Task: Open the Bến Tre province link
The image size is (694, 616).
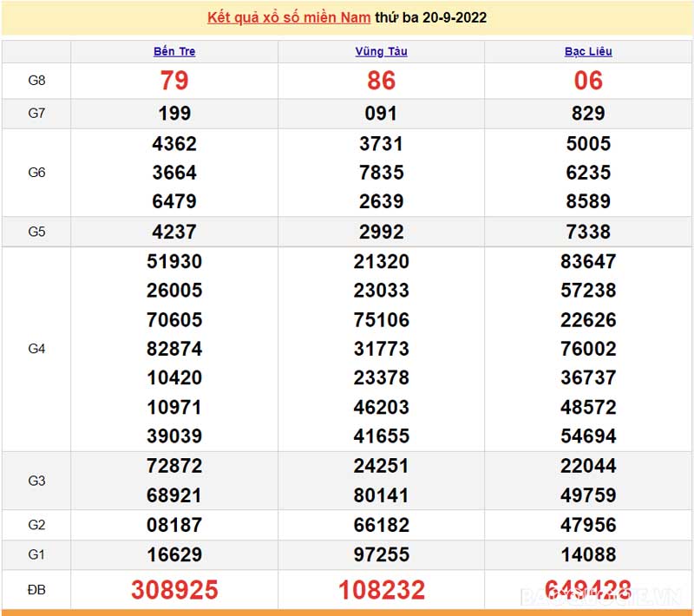Action: click(174, 51)
